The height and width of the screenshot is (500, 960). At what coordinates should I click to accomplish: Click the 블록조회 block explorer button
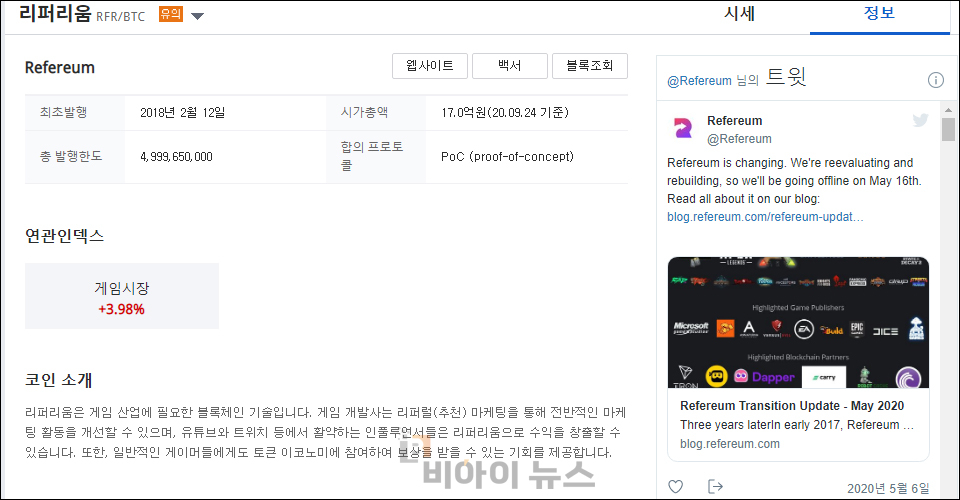point(590,65)
